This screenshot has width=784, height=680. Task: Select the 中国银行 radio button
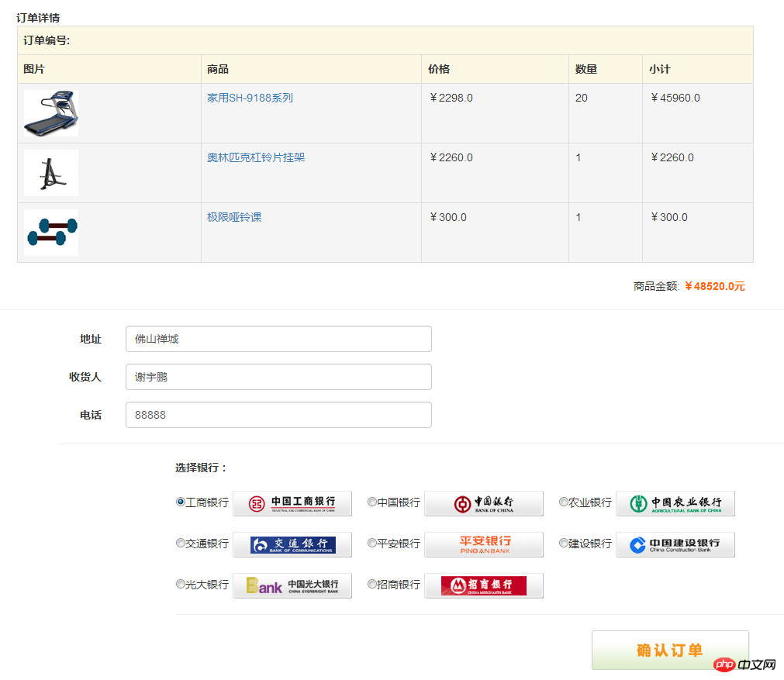coord(372,502)
